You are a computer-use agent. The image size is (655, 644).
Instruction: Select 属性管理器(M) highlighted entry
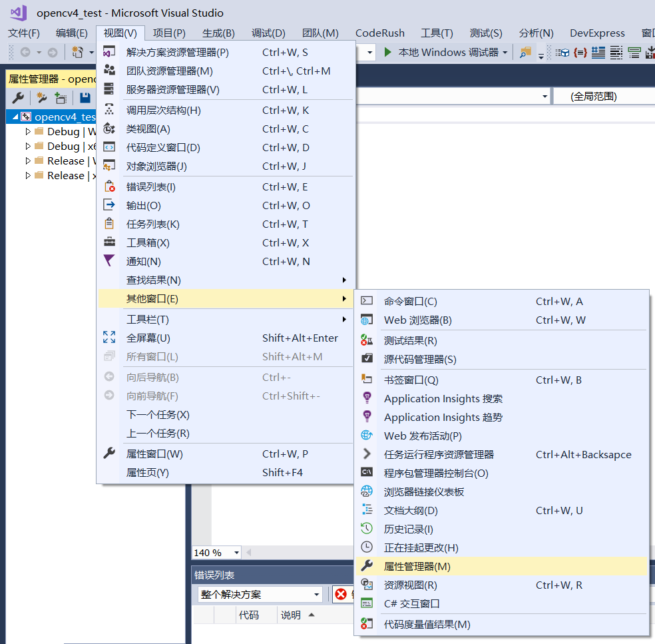coord(502,566)
